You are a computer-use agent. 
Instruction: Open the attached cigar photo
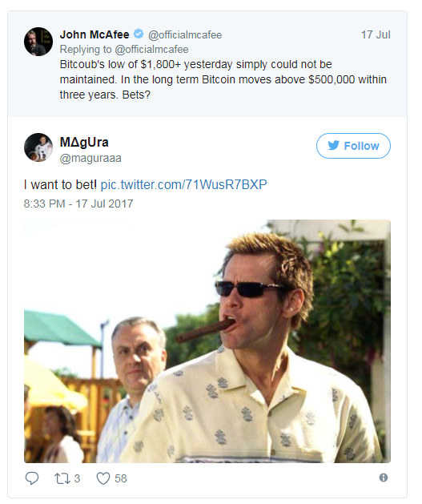(x=207, y=341)
